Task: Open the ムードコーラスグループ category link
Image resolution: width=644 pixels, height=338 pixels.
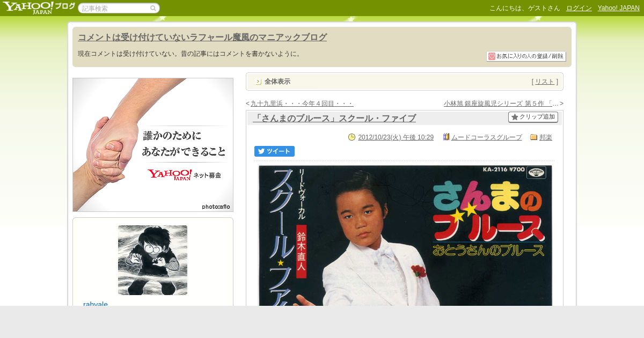Action: coord(486,137)
